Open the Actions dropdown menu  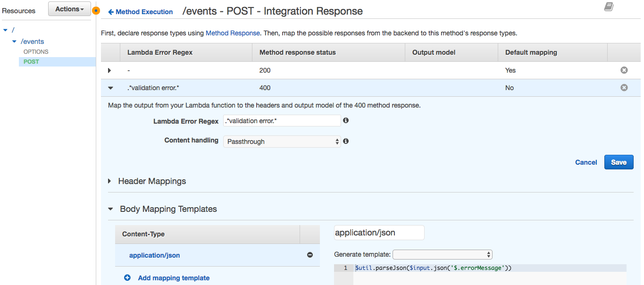(69, 9)
